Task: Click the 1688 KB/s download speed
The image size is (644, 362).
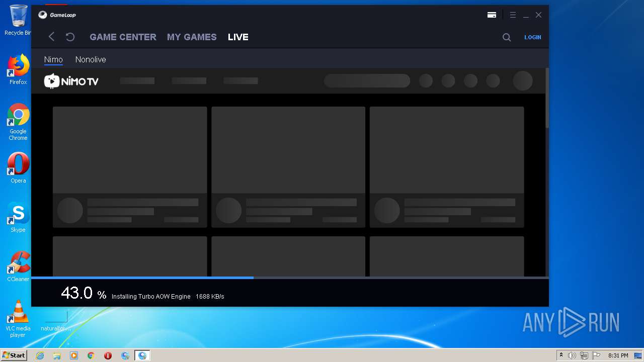Action: coord(210,297)
